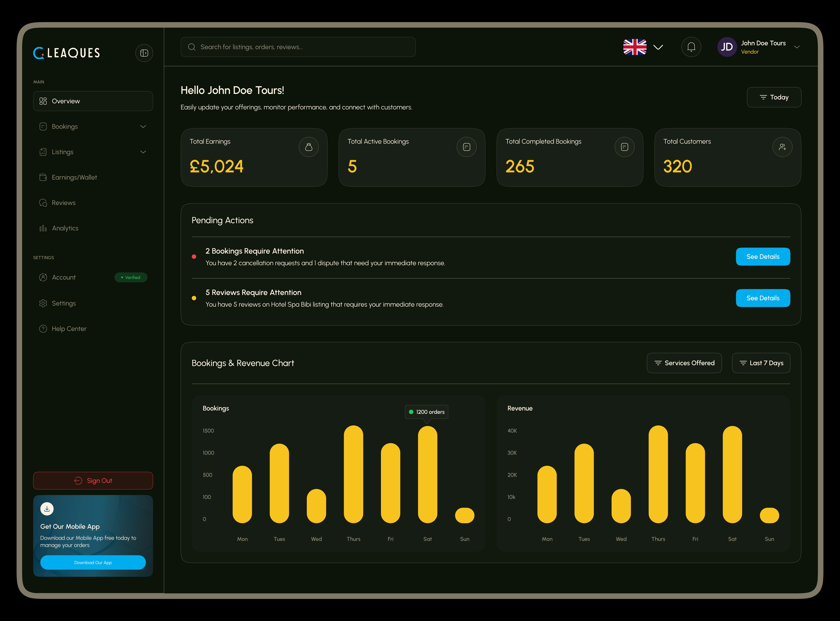Click the Thursday bar in Bookings chart

[353, 474]
